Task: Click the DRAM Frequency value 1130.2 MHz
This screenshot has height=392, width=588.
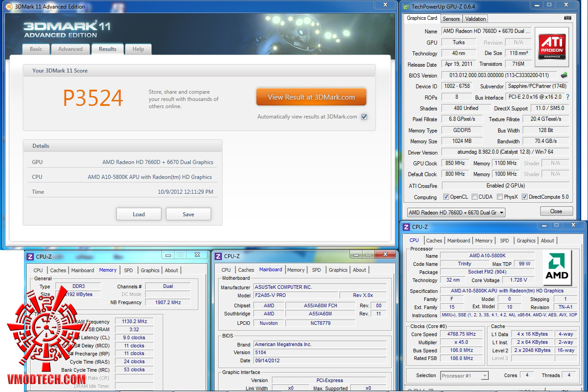Action: pos(134,321)
